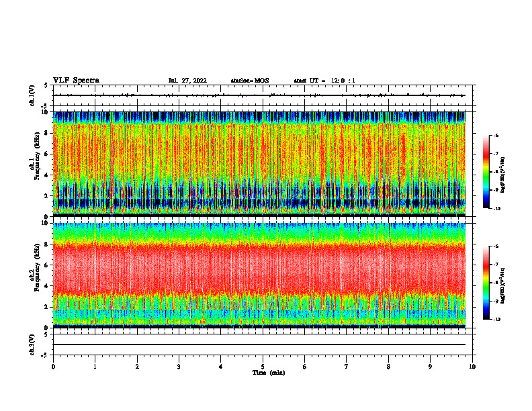
Task: Click the ch.3 flat voltage trace line
Action: [259, 345]
